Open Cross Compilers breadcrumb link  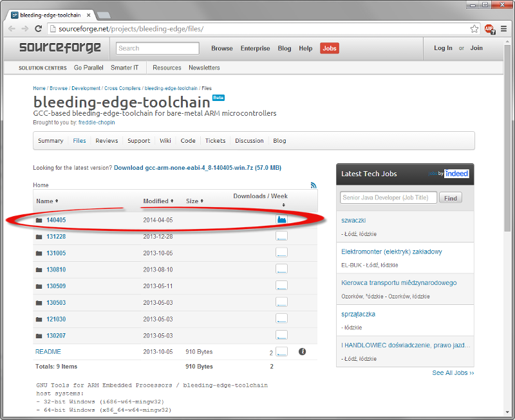(122, 88)
